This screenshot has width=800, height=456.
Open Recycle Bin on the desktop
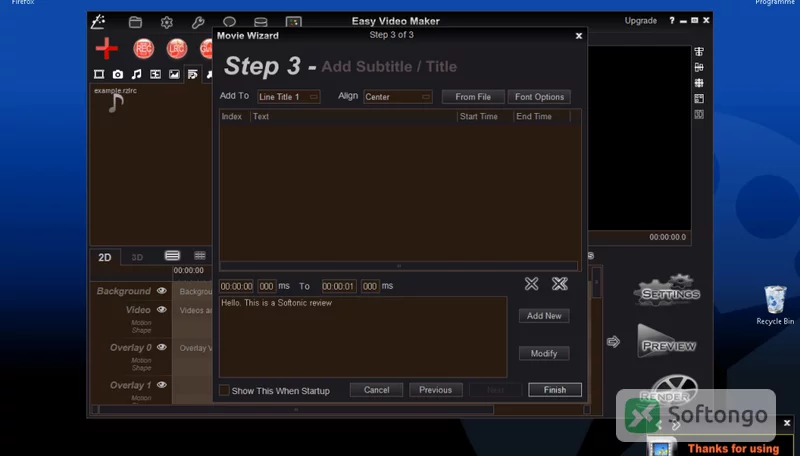tap(775, 305)
